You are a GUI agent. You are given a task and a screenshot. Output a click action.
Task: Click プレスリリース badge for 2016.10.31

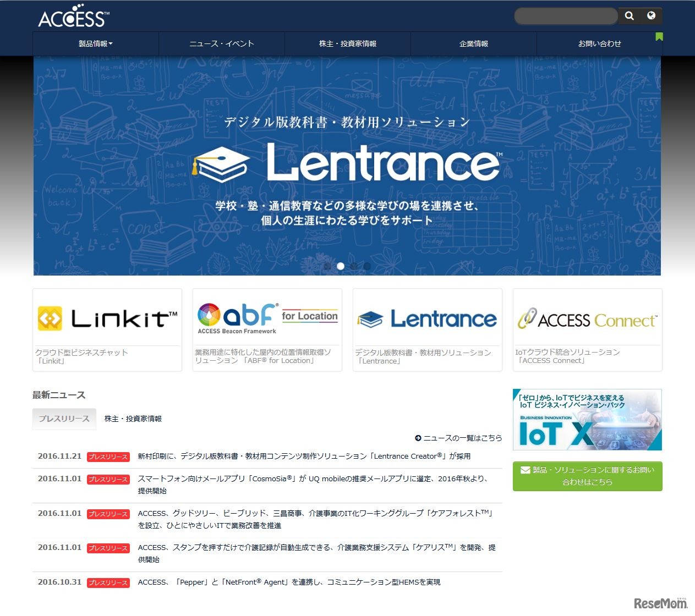pos(108,582)
